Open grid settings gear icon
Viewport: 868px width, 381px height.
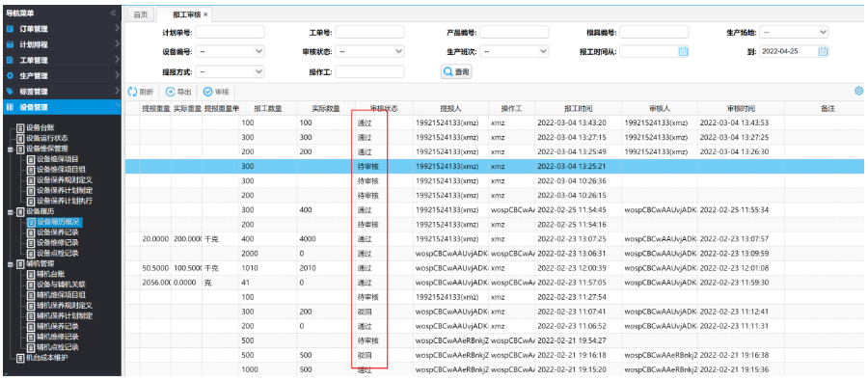[x=858, y=91]
